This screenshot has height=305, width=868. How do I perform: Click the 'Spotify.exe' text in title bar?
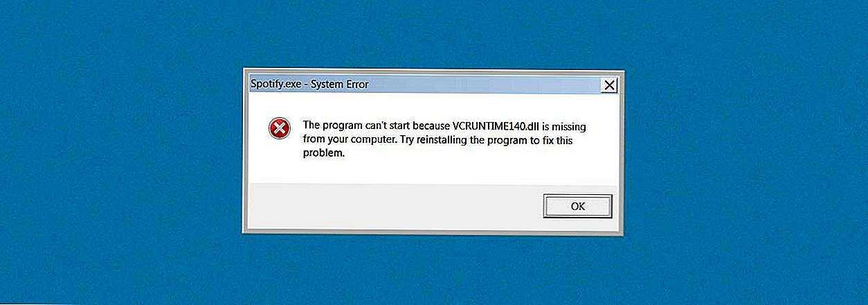(277, 85)
